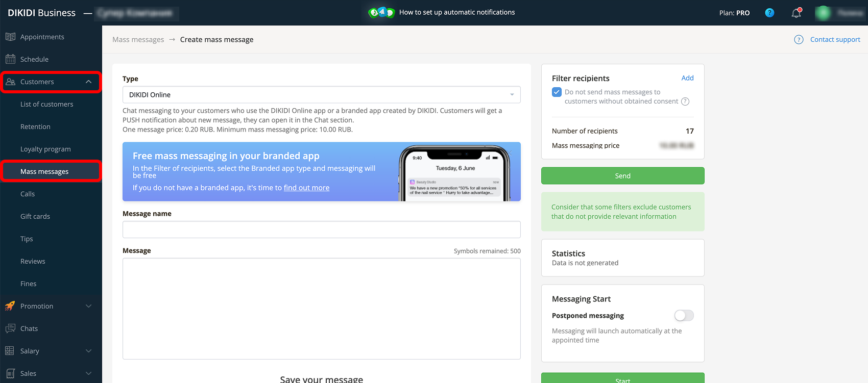Click the Customers people icon
This screenshot has width=868, height=383.
[10, 82]
